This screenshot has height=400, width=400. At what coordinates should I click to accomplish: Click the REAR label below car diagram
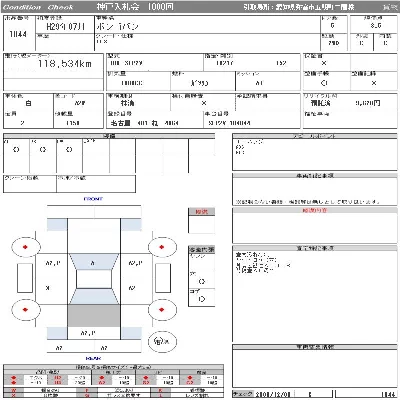tap(93, 358)
